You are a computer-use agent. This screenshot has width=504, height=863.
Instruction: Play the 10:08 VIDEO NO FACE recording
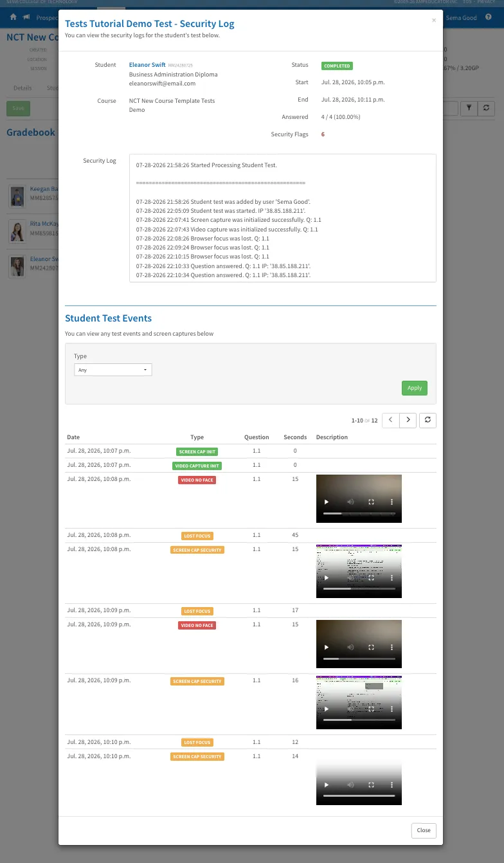click(326, 502)
